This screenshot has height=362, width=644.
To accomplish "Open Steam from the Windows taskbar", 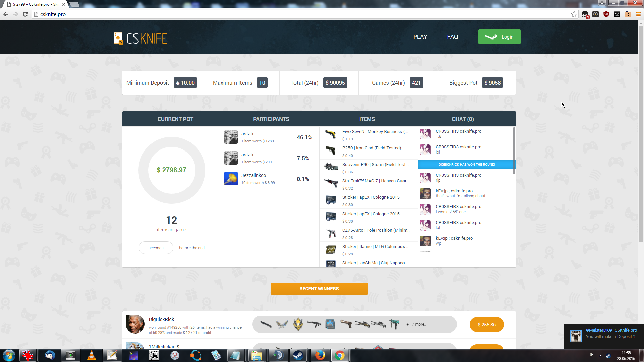I will click(298, 355).
